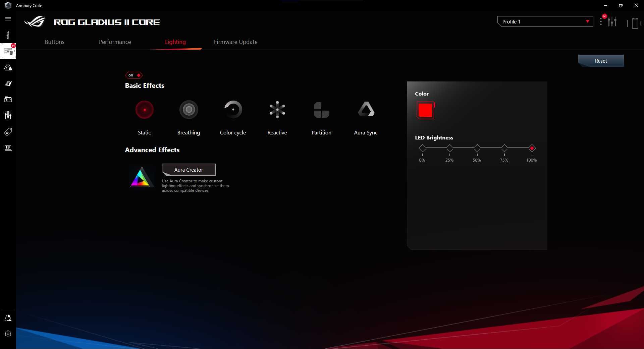Open the Game Library icon in sidebar
This screenshot has width=644, height=349.
coord(8,99)
